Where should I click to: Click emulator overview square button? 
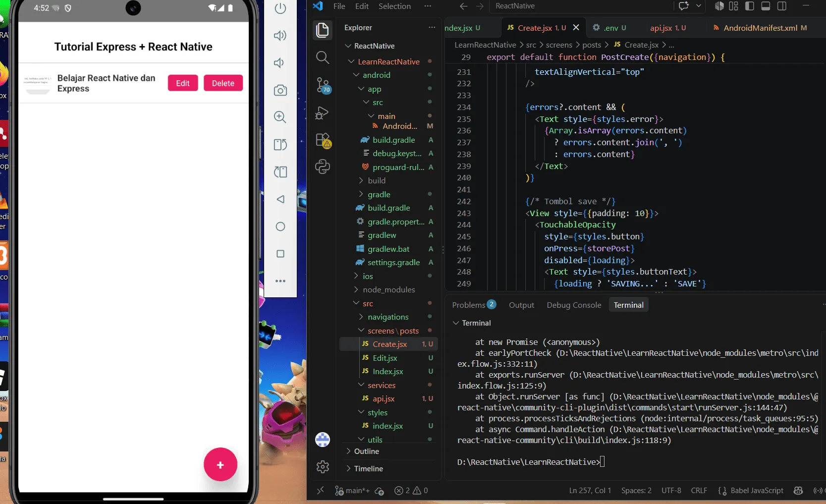tap(280, 254)
